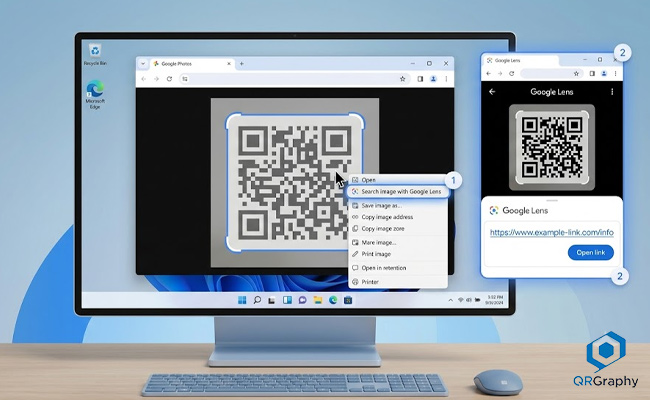Choose Printer in the context menu
Image resolution: width=650 pixels, height=400 pixels.
(x=398, y=282)
